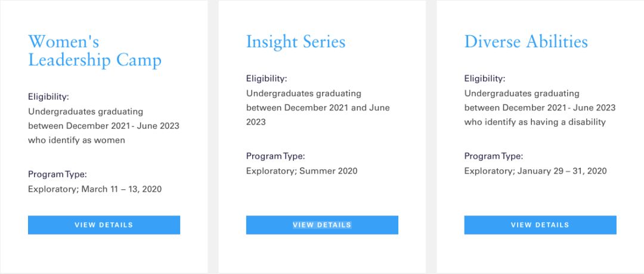The image size is (644, 274).
Task: Click Insight Series 'between December 2021 and June' text
Action: pyautogui.click(x=318, y=107)
